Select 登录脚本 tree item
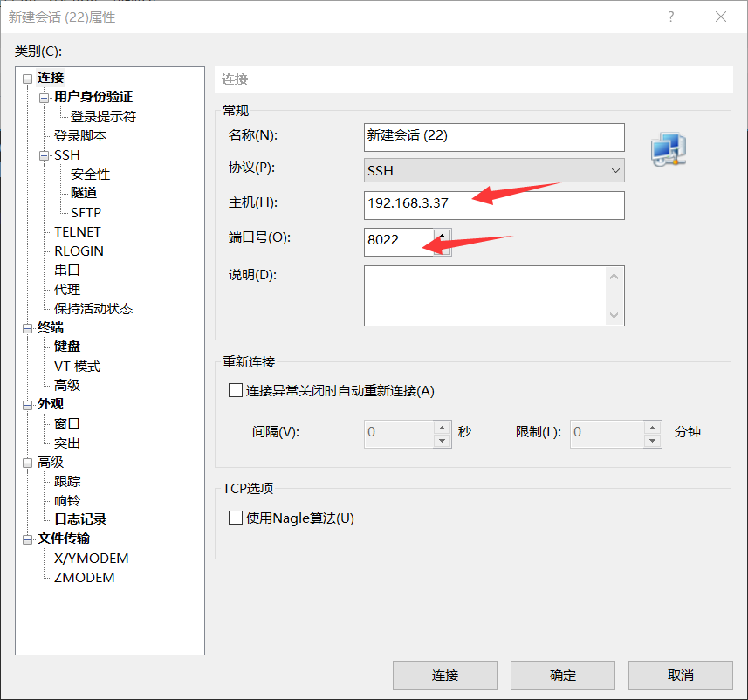Viewport: 748px width, 700px height. (x=80, y=136)
